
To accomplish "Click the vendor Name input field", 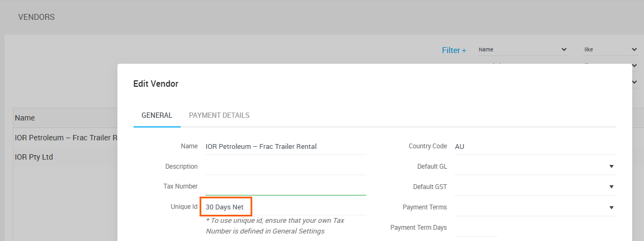I will point(286,146).
